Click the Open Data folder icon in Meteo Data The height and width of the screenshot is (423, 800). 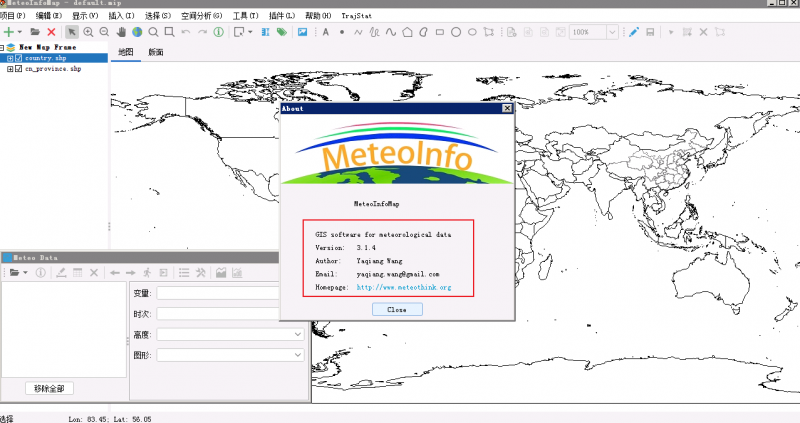(x=15, y=272)
